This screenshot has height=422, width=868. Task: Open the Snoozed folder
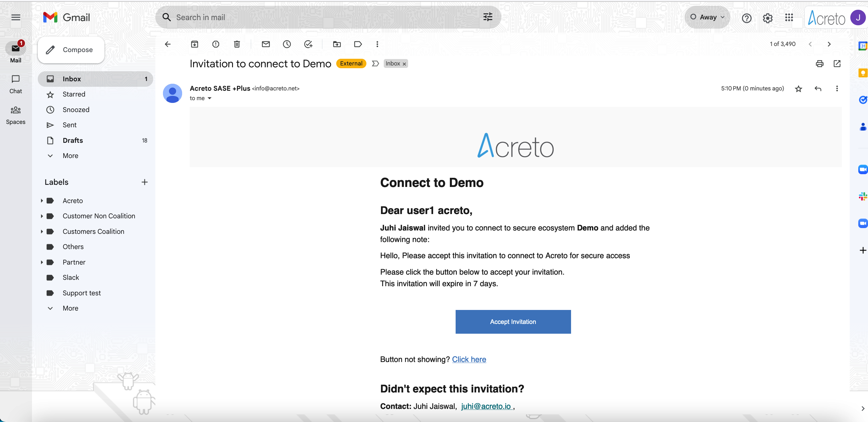[95, 110]
